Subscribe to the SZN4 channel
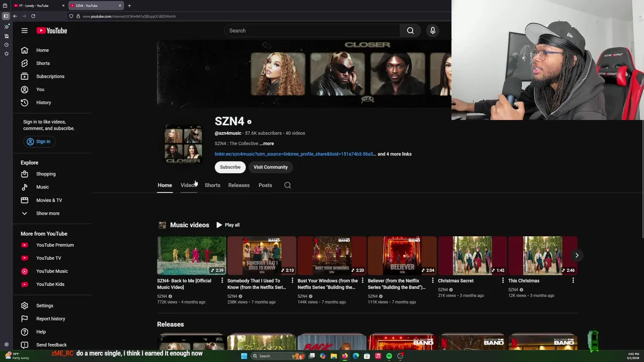The width and height of the screenshot is (644, 362). (230, 167)
